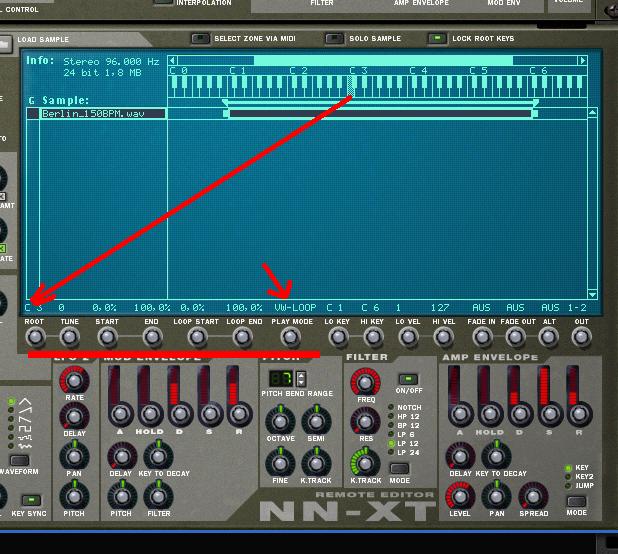Click the Berlin sample key zone bar
This screenshot has height=554, width=618.
380,113
